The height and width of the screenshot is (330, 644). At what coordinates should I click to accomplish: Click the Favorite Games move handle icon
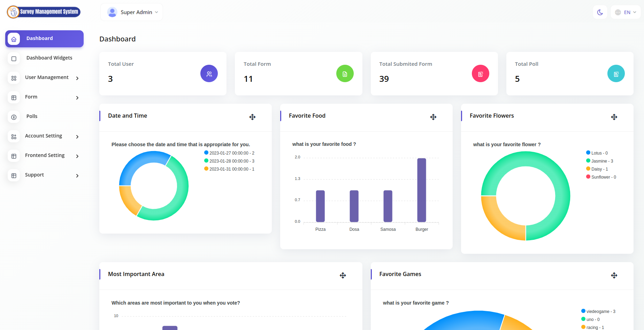pos(614,275)
